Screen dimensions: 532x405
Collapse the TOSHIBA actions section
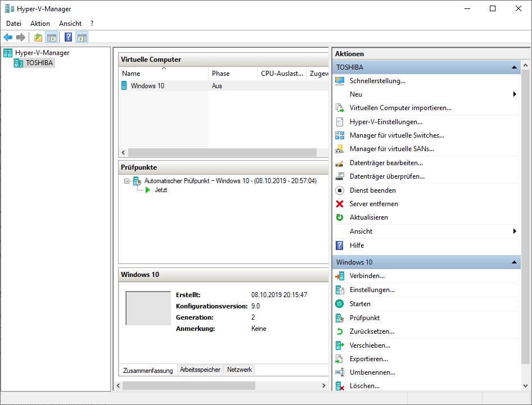click(514, 67)
